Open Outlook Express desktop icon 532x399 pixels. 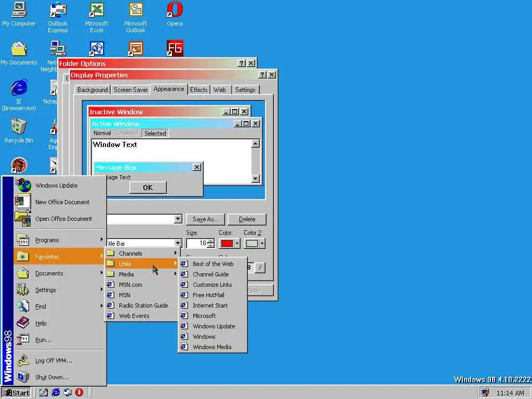coord(58,17)
